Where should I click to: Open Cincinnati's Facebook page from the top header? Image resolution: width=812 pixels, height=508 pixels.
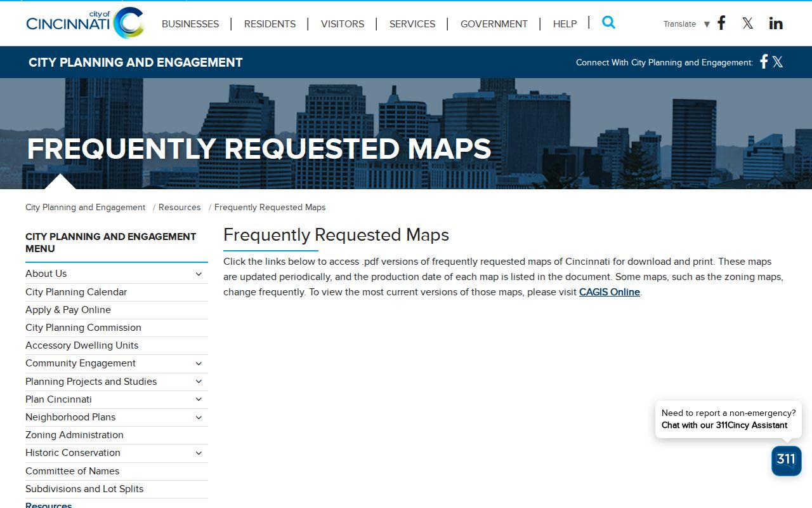pos(721,23)
